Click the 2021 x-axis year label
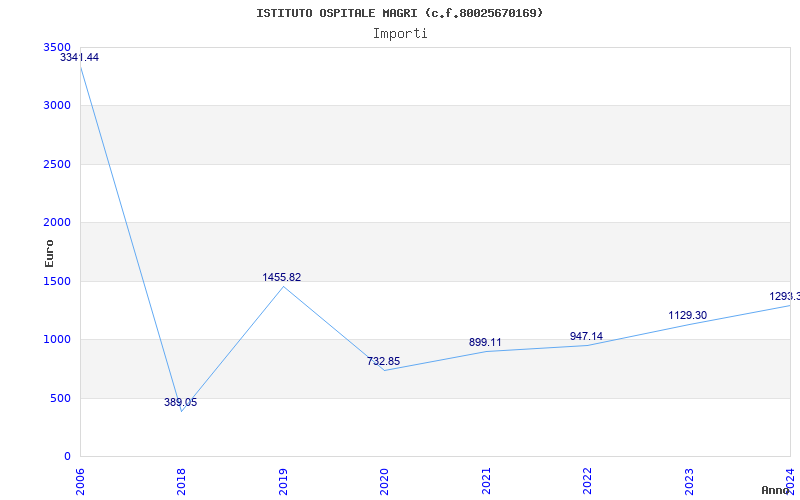 (486, 481)
